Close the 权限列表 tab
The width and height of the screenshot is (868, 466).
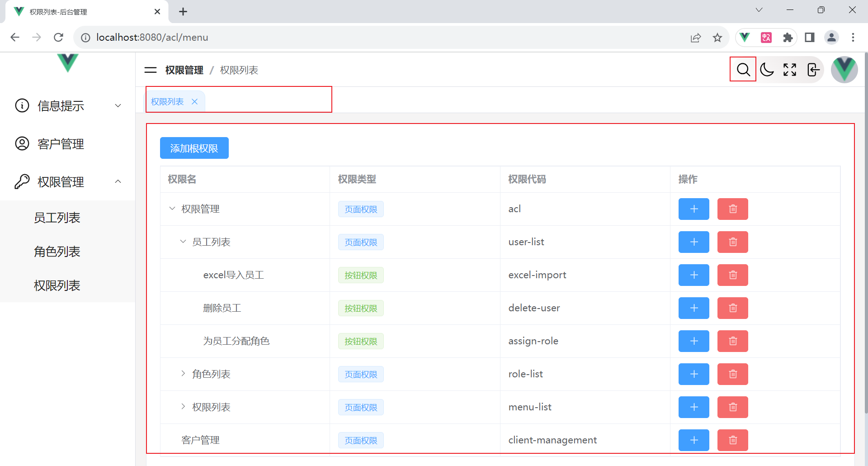pos(195,102)
